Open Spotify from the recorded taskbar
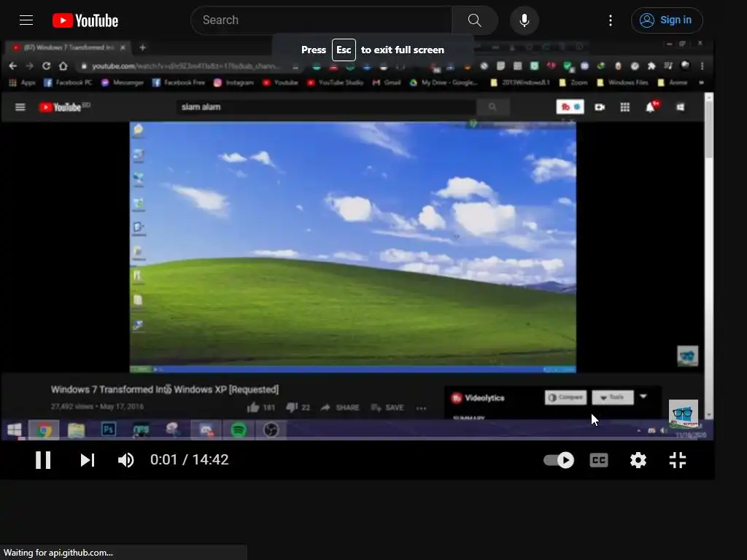 pyautogui.click(x=239, y=430)
